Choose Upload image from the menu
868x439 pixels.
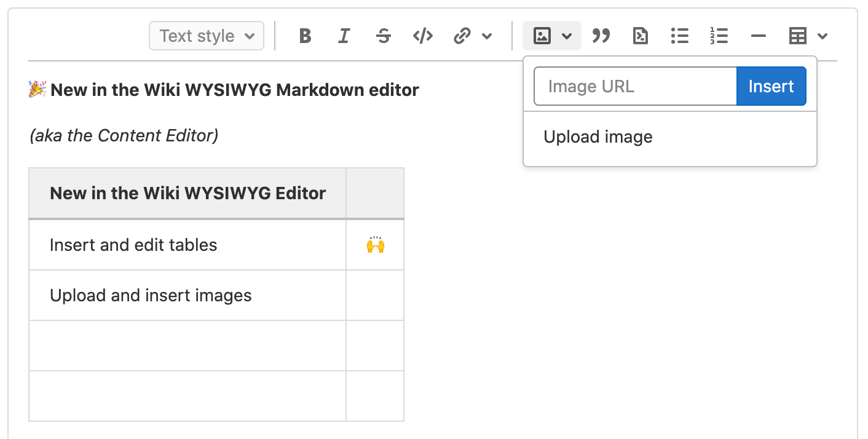(x=598, y=136)
